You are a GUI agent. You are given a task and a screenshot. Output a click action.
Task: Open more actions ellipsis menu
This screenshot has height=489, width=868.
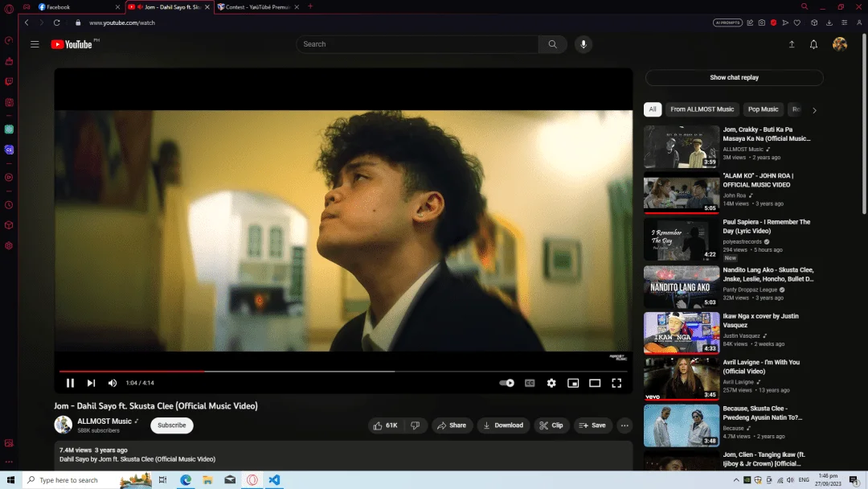(x=624, y=425)
